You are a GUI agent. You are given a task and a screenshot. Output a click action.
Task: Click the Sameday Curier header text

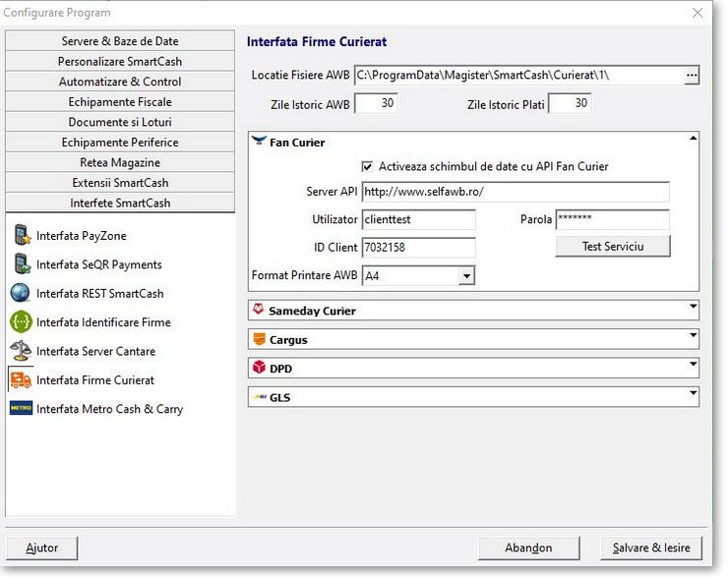312,311
